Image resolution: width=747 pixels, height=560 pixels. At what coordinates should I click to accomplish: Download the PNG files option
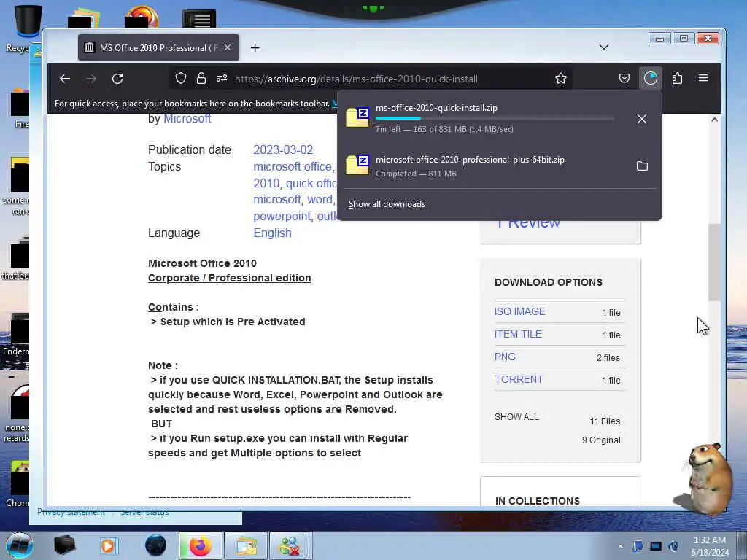tap(505, 357)
